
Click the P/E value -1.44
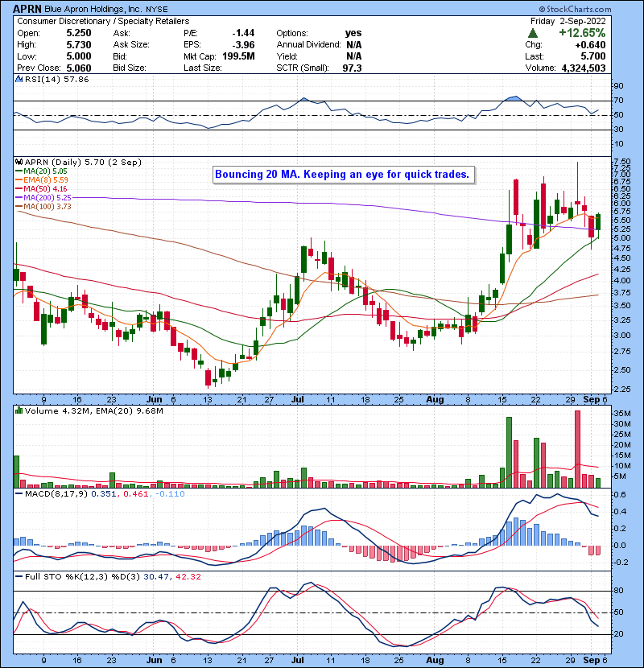pyautogui.click(x=243, y=33)
